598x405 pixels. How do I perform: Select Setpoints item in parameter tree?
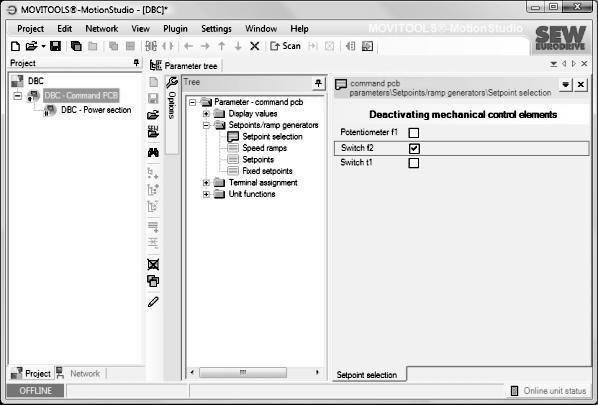(258, 159)
